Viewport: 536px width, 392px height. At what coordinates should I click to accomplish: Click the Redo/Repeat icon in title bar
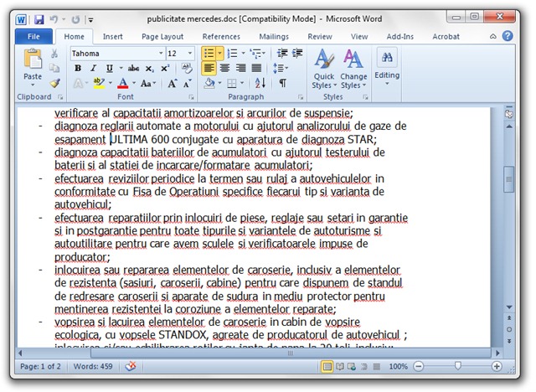[x=75, y=19]
